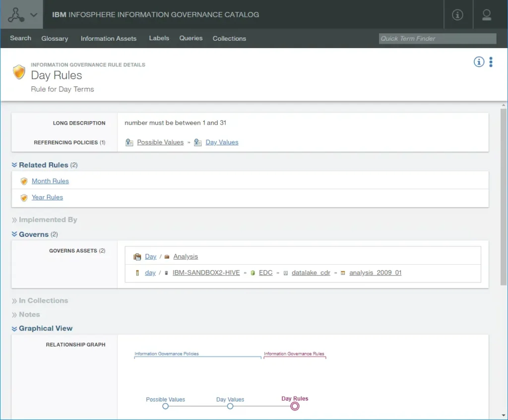Click the host icon beside IBM-SANDBOX2-HIVE
508x420 pixels.
point(166,273)
